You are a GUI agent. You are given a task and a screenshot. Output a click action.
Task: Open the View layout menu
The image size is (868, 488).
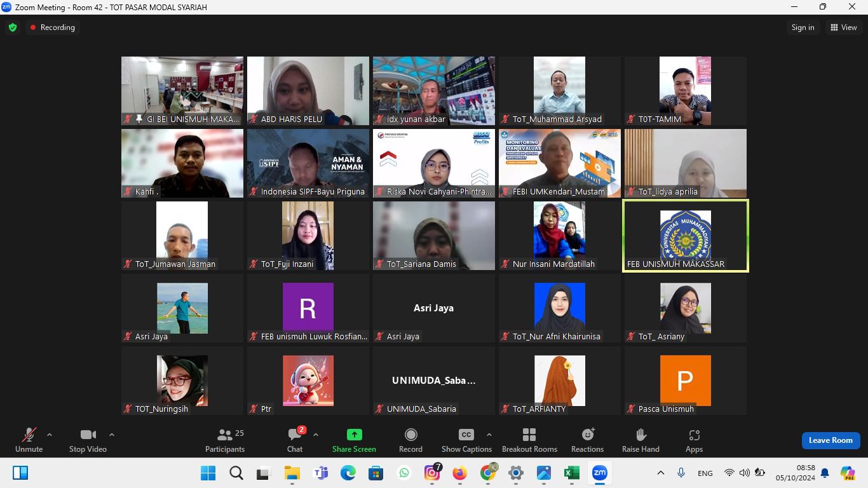(x=843, y=27)
